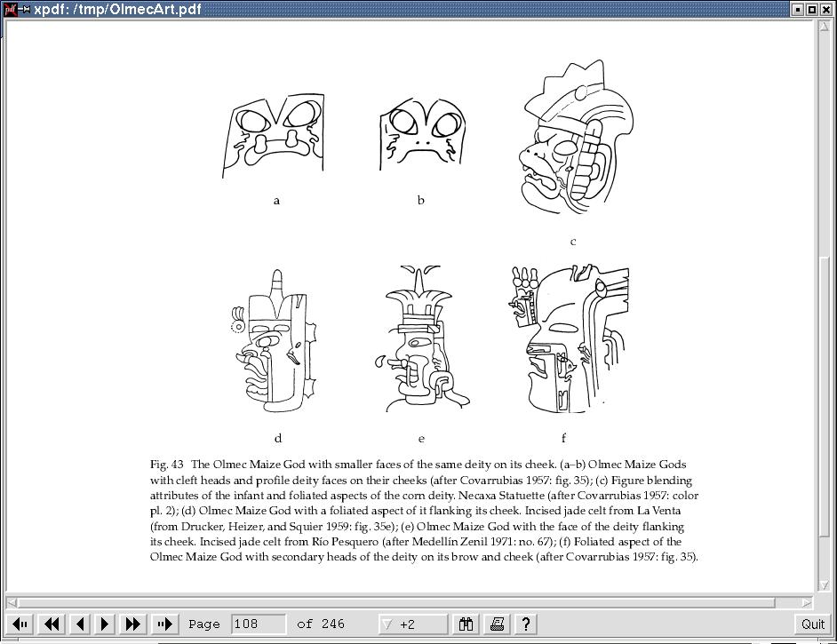Click figure a cleft-head Maize God drawing
Image resolution: width=837 pixels, height=644 pixels.
pyautogui.click(x=274, y=136)
